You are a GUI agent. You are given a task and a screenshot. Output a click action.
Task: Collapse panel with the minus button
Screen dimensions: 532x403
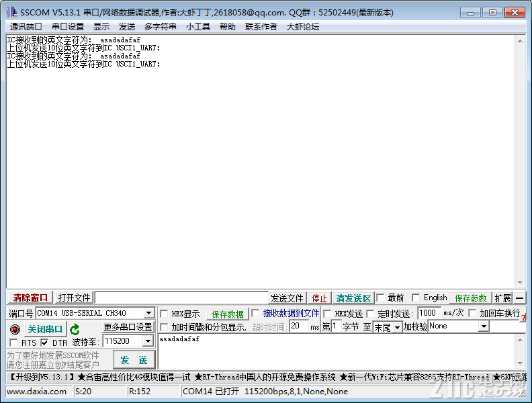click(x=519, y=298)
